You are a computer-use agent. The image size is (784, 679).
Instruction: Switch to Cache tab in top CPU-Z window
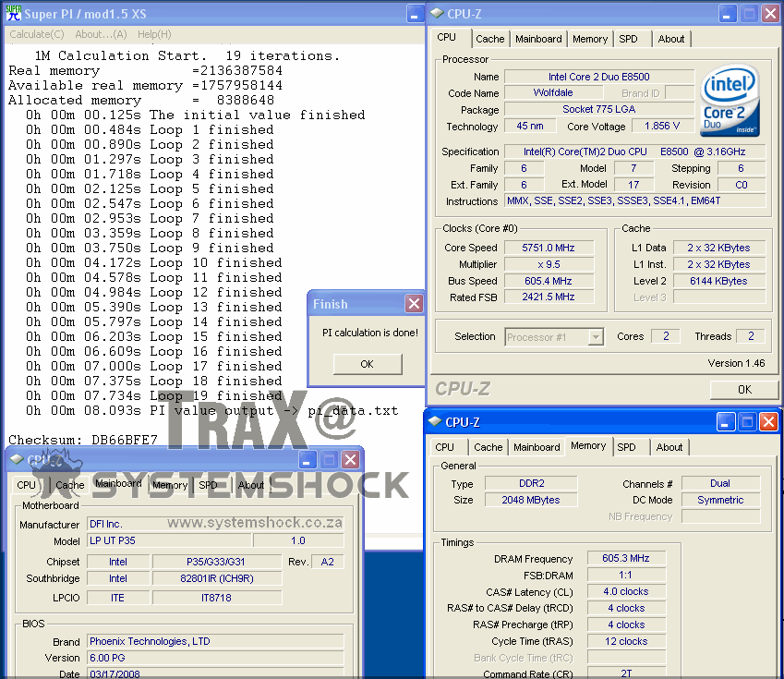[x=490, y=39]
